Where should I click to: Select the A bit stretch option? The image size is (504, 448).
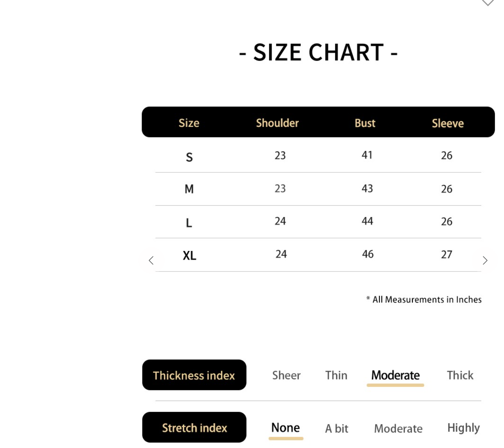(337, 428)
